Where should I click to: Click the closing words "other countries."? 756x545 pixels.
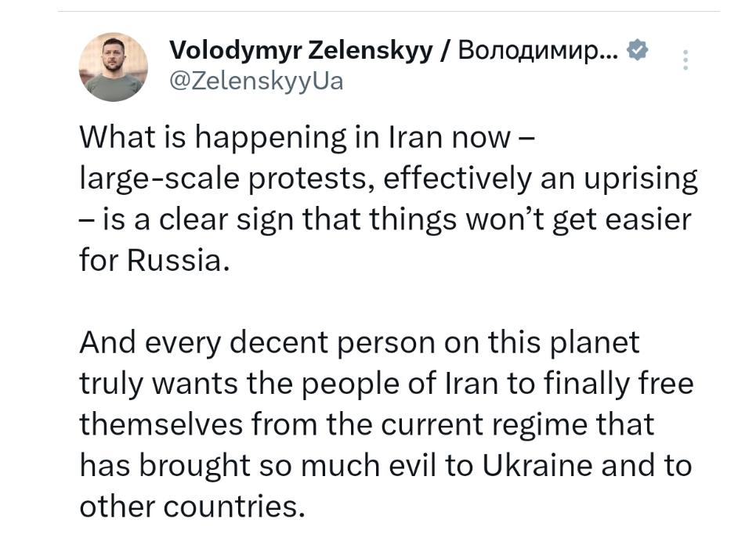click(x=191, y=506)
